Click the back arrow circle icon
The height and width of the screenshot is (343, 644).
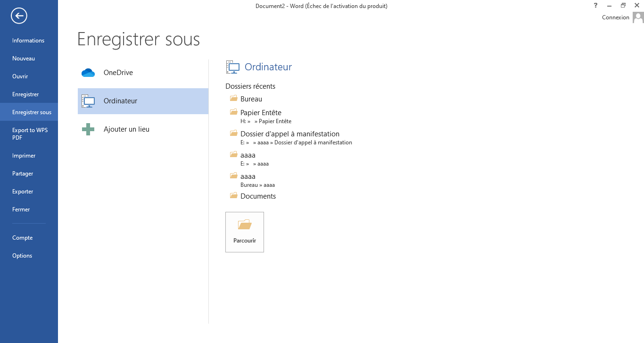pyautogui.click(x=19, y=16)
